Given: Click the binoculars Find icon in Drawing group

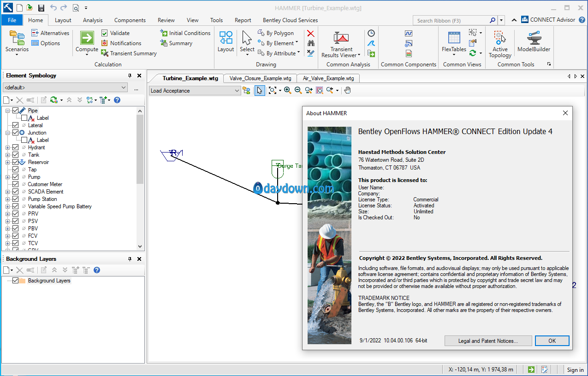Looking at the screenshot, I should pos(311,43).
